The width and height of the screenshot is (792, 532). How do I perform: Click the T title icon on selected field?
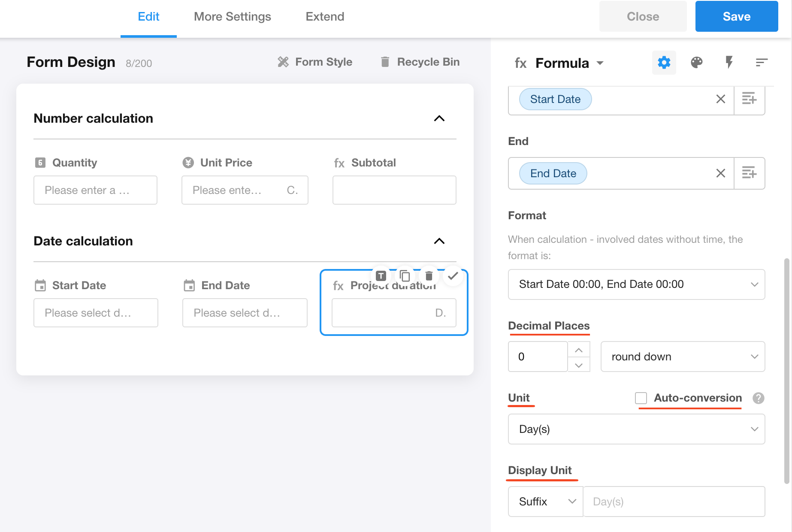pos(381,276)
